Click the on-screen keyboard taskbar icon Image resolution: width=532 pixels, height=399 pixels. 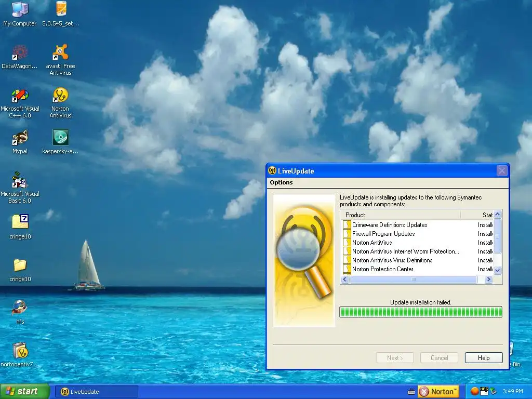pyautogui.click(x=411, y=392)
